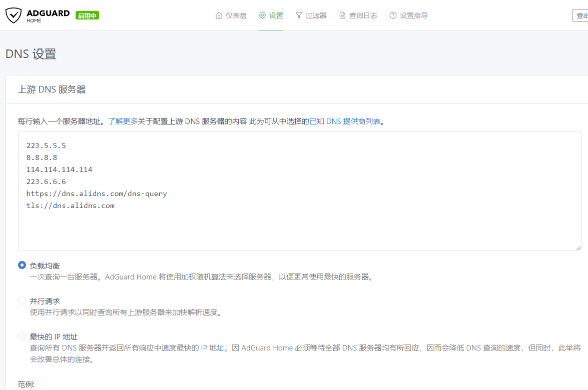Select the 负载均衡 radio option
Image resolution: width=588 pixels, height=390 pixels.
point(22,265)
